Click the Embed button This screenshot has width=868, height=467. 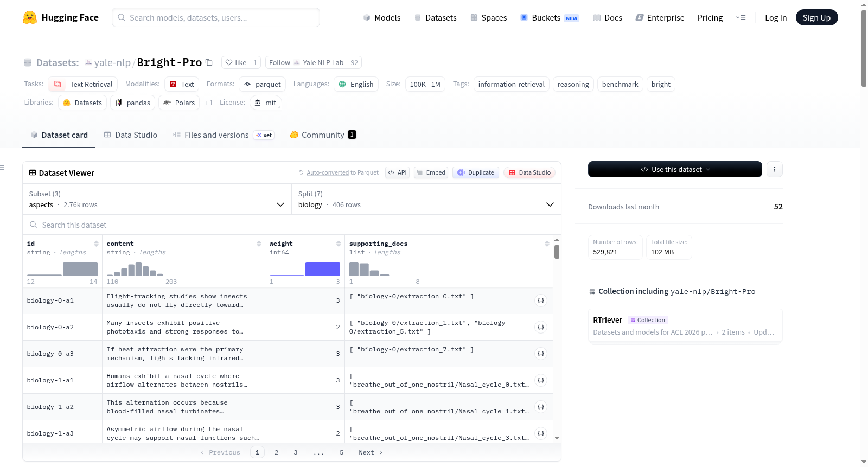(x=431, y=172)
